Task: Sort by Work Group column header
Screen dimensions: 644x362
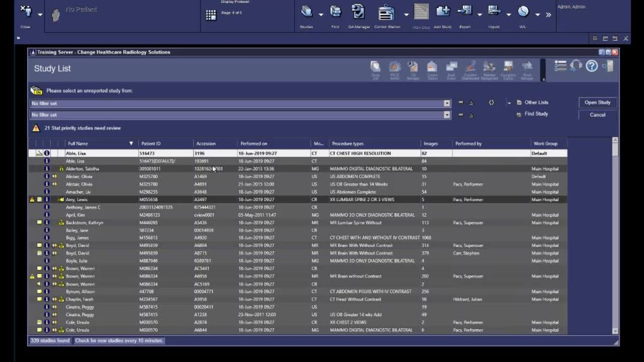Action: pos(548,144)
